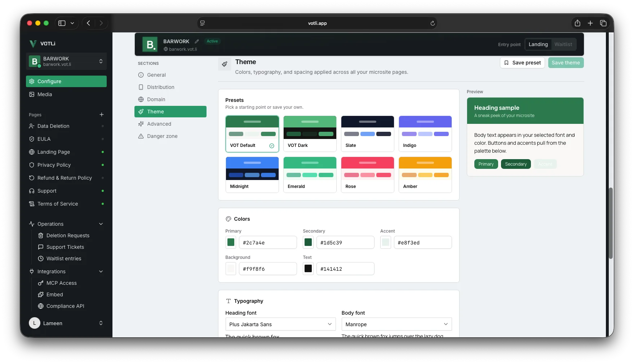Open the Primary color swatch
This screenshot has height=364, width=634.
(x=231, y=242)
